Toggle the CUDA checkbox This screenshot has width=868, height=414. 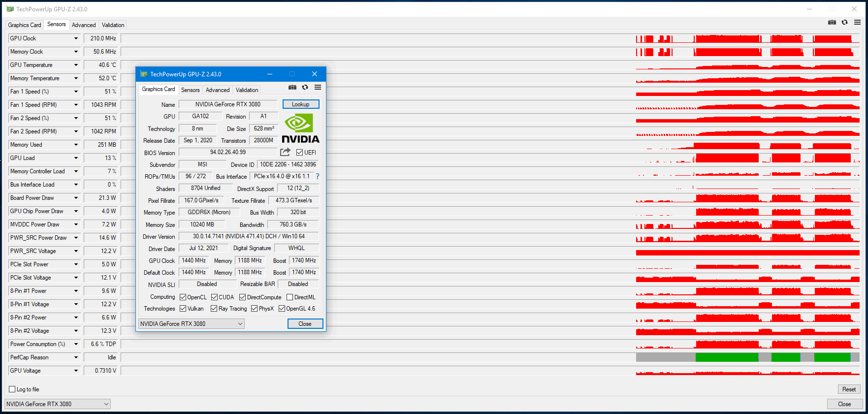point(215,297)
